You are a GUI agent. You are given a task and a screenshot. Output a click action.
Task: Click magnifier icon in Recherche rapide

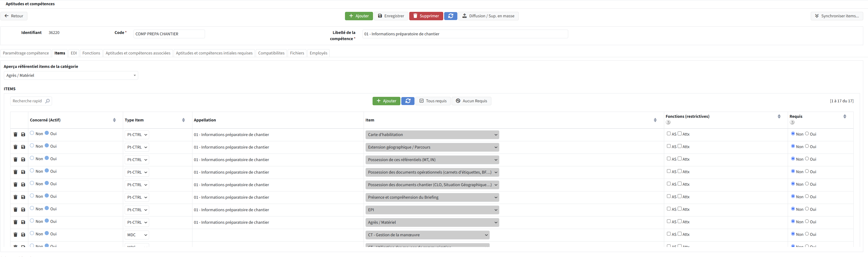pos(47,101)
